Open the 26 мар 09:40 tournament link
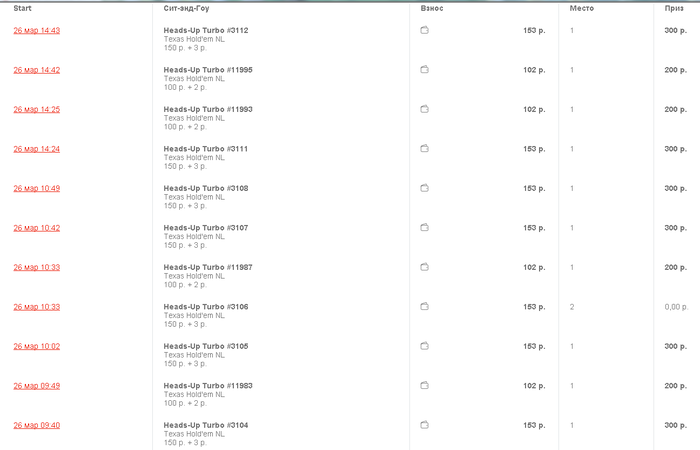 [x=37, y=425]
